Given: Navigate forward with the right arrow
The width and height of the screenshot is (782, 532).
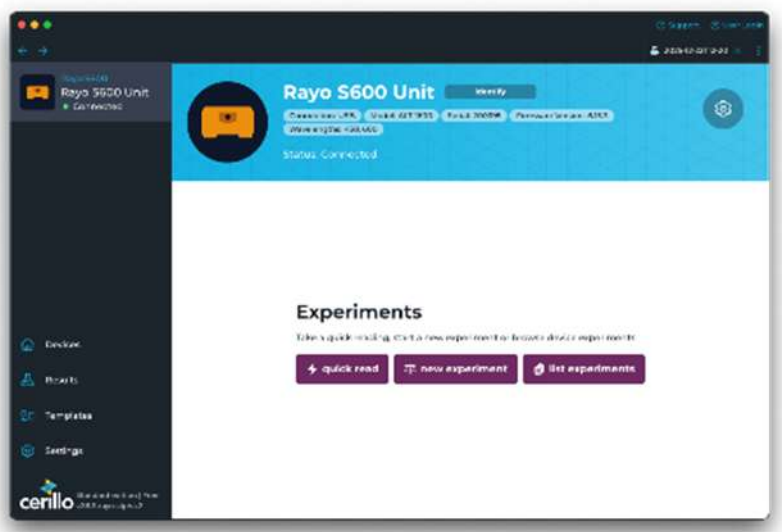Looking at the screenshot, I should (x=43, y=51).
